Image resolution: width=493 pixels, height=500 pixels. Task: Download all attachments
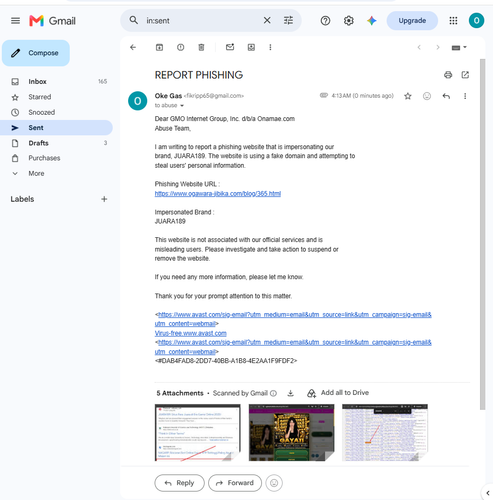(291, 393)
